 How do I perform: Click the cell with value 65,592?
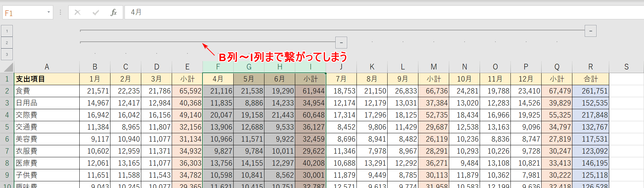point(187,91)
